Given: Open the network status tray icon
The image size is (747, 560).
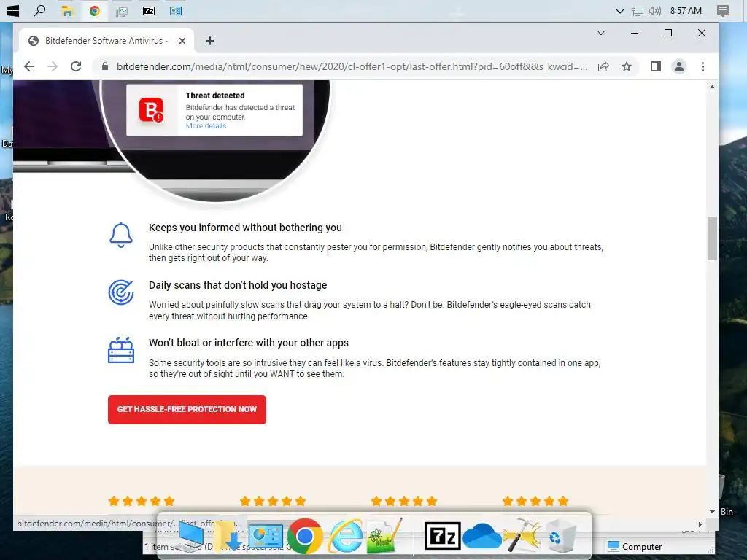Looking at the screenshot, I should [x=637, y=10].
